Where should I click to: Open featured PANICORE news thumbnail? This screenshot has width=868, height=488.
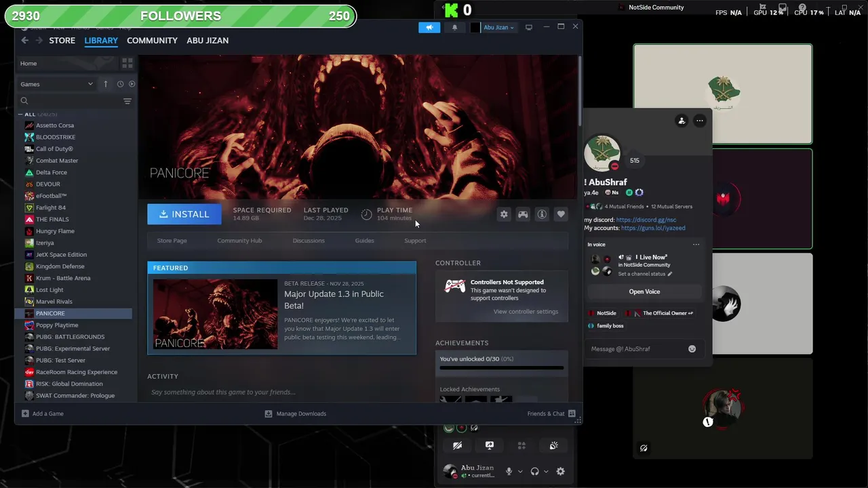pos(215,314)
